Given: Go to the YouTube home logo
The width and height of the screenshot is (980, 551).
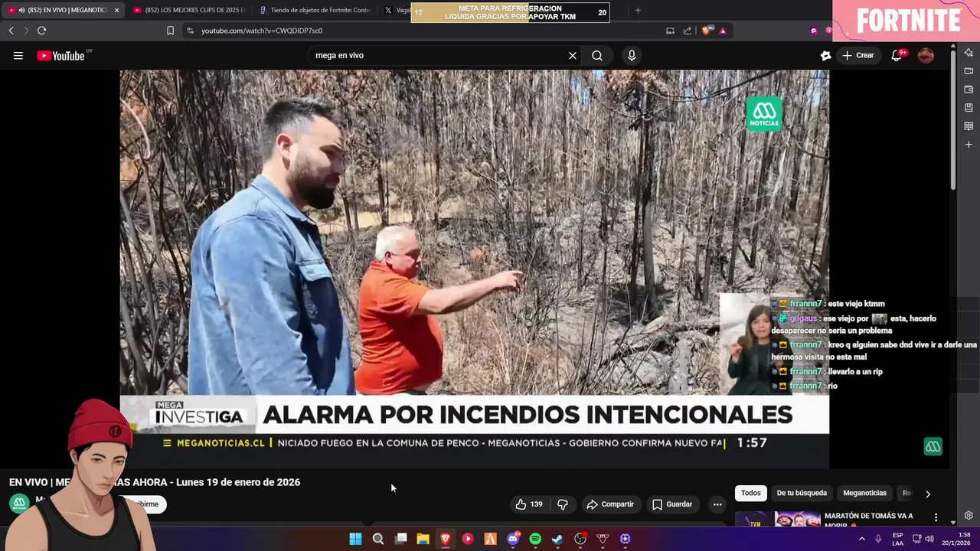Looking at the screenshot, I should tap(60, 55).
